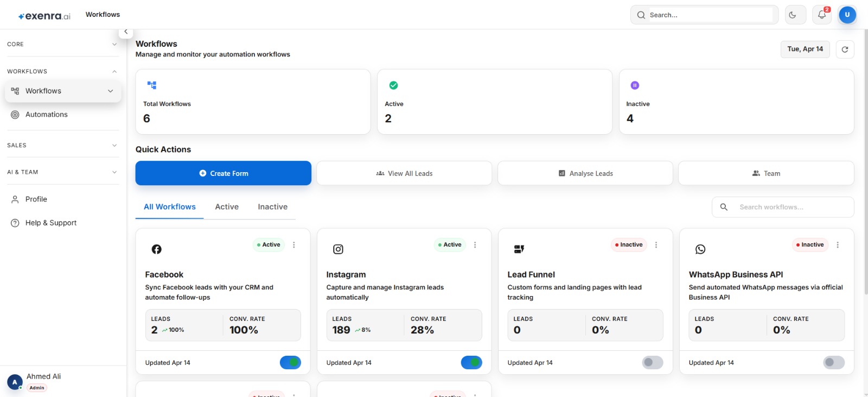The height and width of the screenshot is (397, 868).
Task: Open Instagram card three-dot menu
Action: [475, 245]
